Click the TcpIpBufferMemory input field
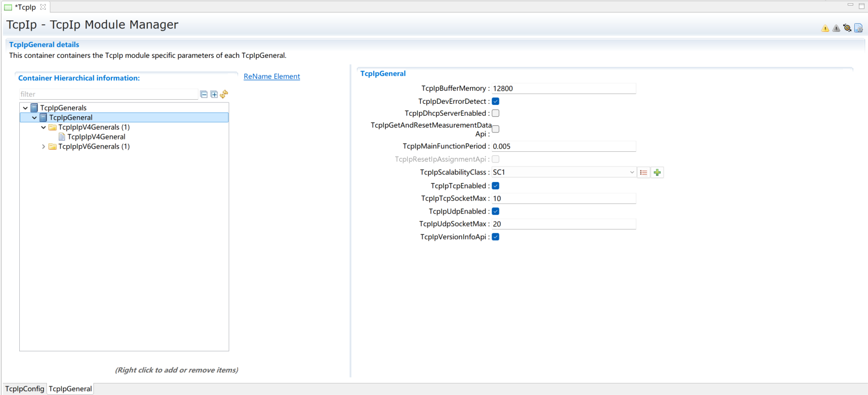868x395 pixels. pos(563,88)
